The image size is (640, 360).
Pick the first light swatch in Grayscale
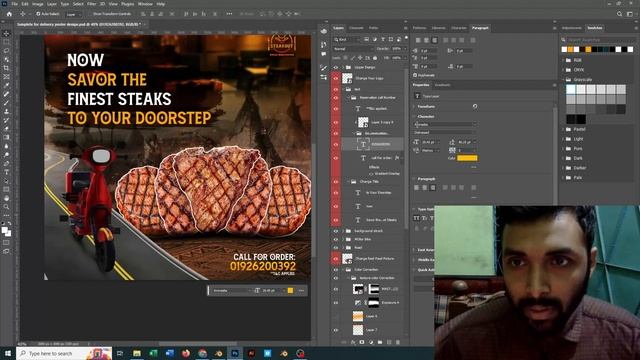(x=571, y=89)
